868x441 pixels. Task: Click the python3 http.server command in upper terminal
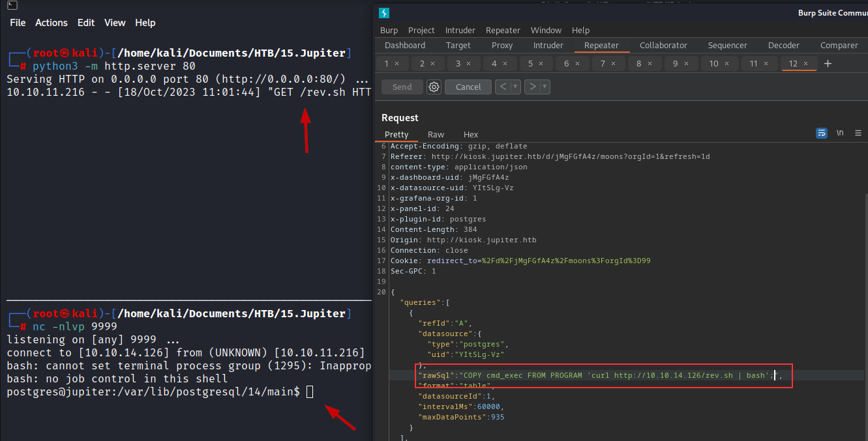coord(113,66)
